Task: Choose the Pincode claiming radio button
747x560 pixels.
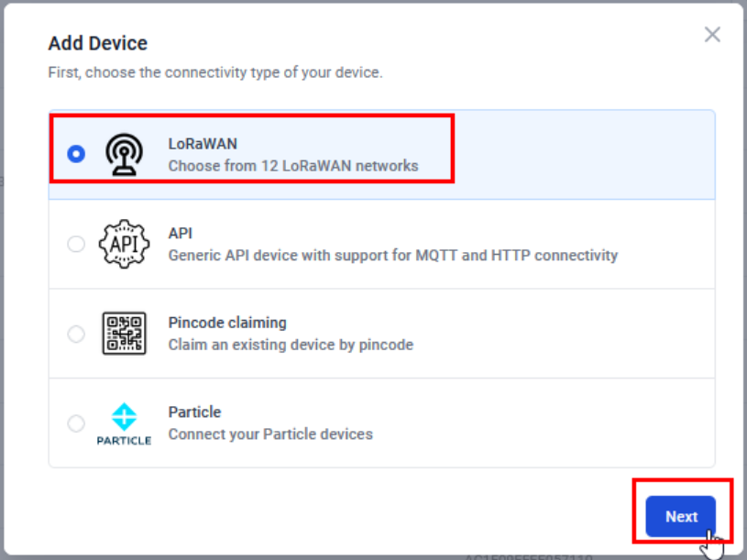Action: (x=76, y=334)
